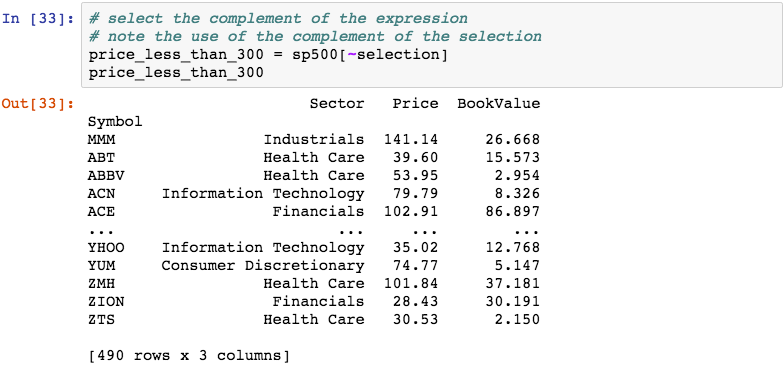Screen dimensions: 784x366
Task: Click the Out[33] output prompt label
Action: coord(38,104)
